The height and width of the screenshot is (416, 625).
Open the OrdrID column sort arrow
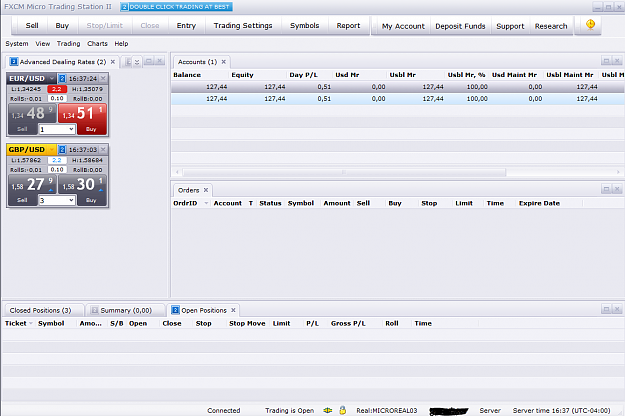pos(206,203)
